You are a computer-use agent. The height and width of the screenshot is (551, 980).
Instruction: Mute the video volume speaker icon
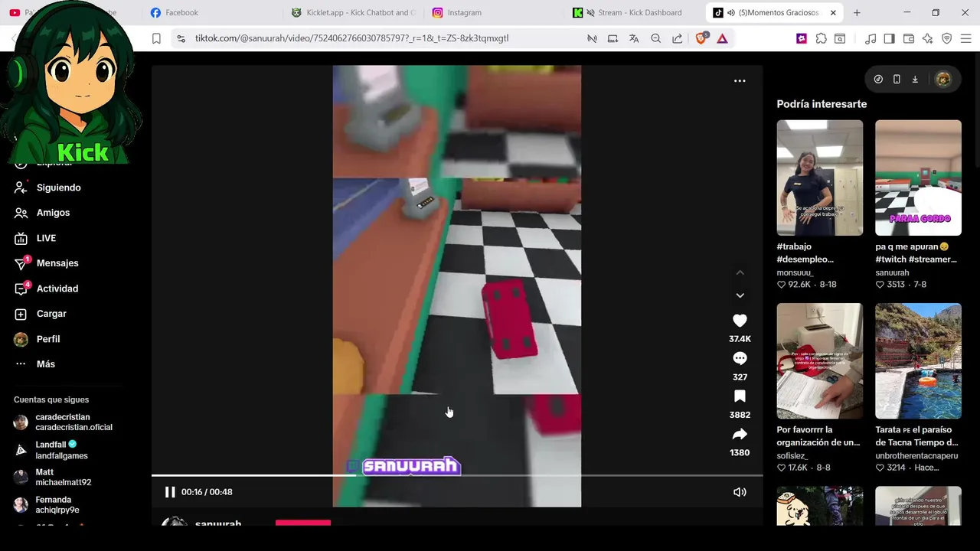[740, 492]
